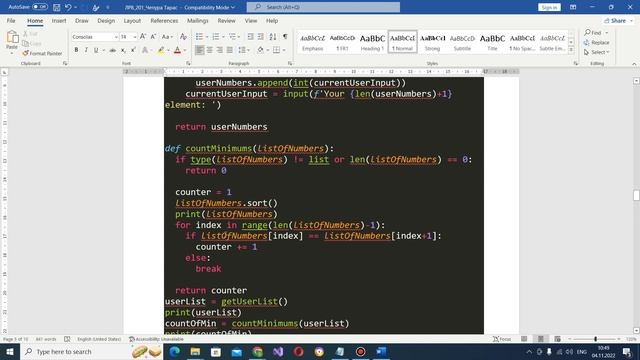Apply bullet list formatting
The width and height of the screenshot is (640, 360).
pyautogui.click(x=199, y=37)
